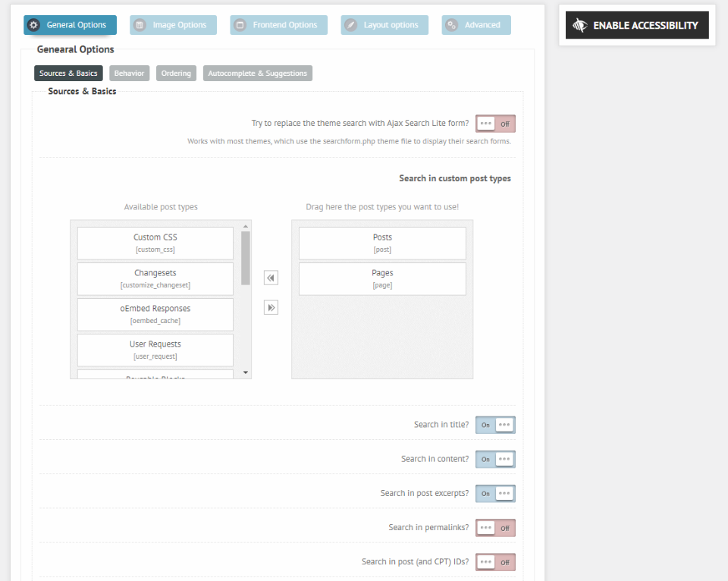This screenshot has height=581, width=728.
Task: Click the image icon on Image Options tab
Action: (x=140, y=25)
